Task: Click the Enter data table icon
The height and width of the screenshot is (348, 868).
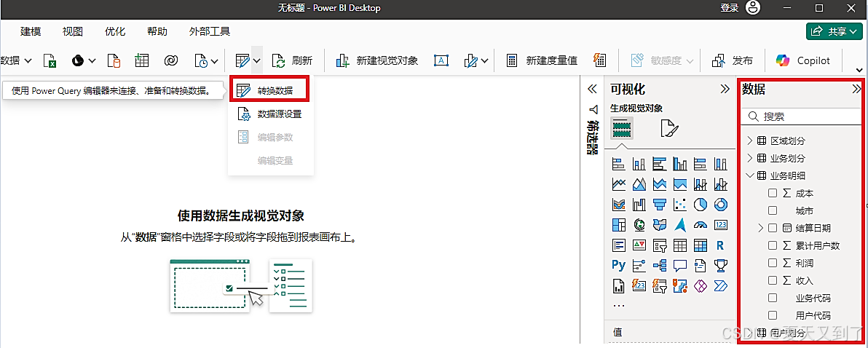Action: coord(142,61)
